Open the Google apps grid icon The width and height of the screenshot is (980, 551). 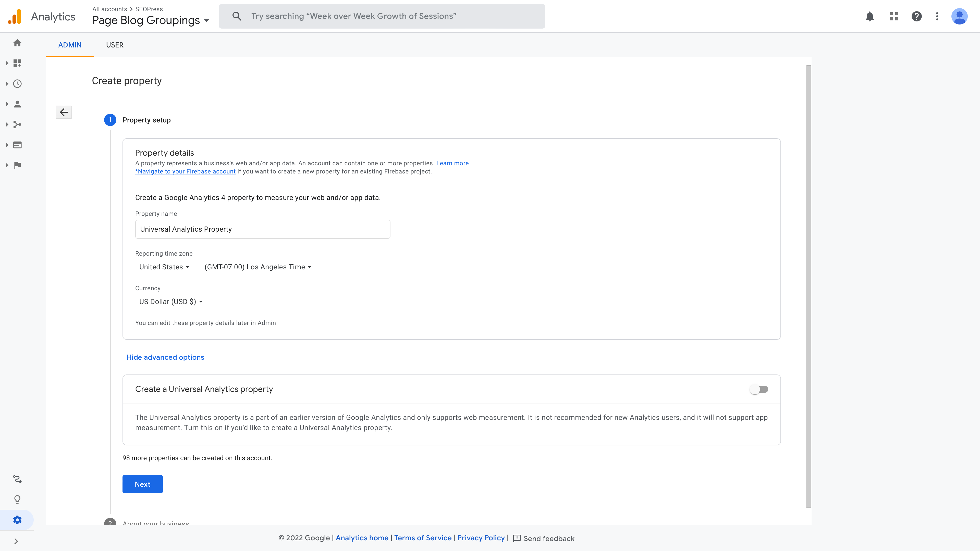pyautogui.click(x=894, y=16)
